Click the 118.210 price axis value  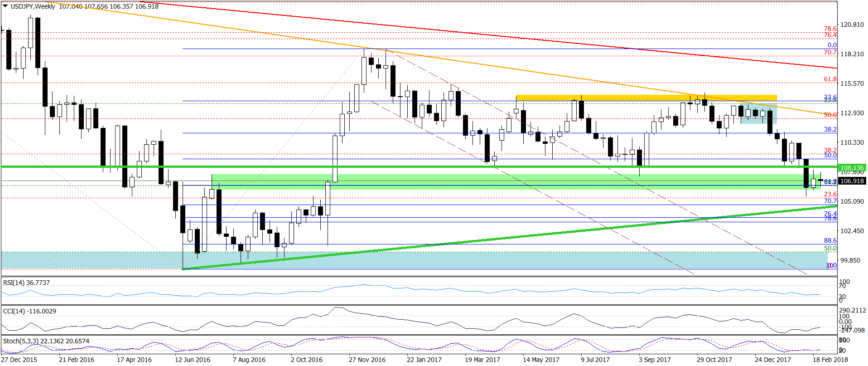click(852, 54)
